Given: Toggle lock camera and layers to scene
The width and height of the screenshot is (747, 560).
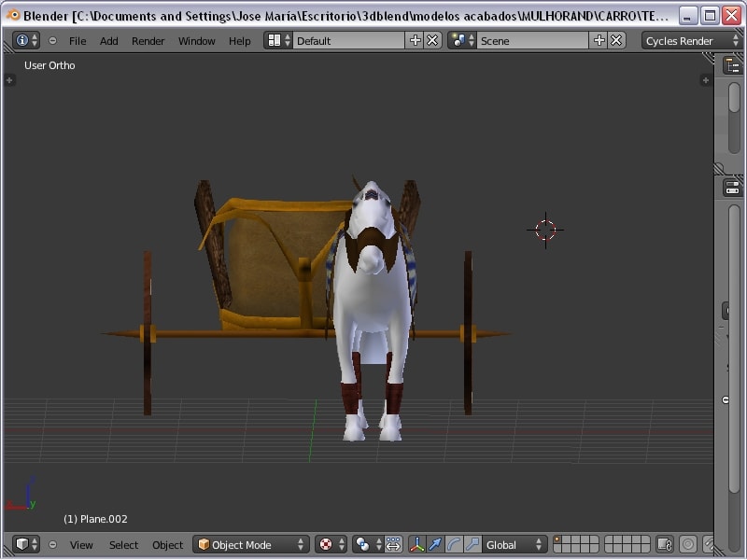Looking at the screenshot, I should click(665, 544).
